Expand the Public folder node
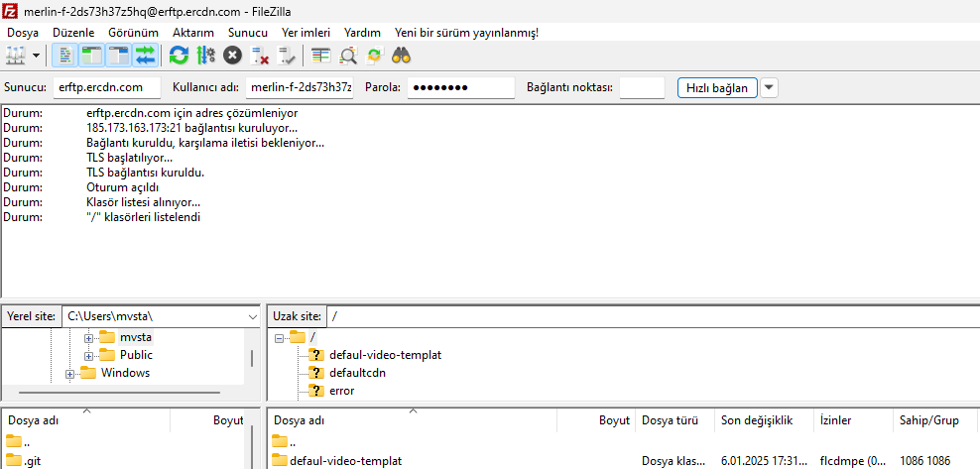Image resolution: width=980 pixels, height=469 pixels. tap(88, 356)
